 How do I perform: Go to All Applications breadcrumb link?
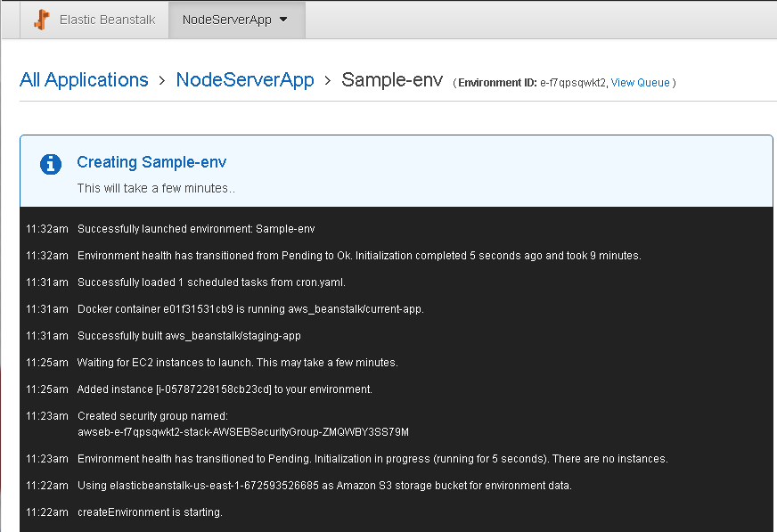point(84,79)
